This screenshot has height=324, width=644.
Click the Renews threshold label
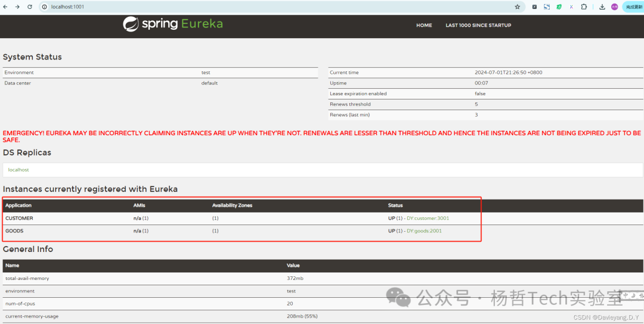click(350, 105)
